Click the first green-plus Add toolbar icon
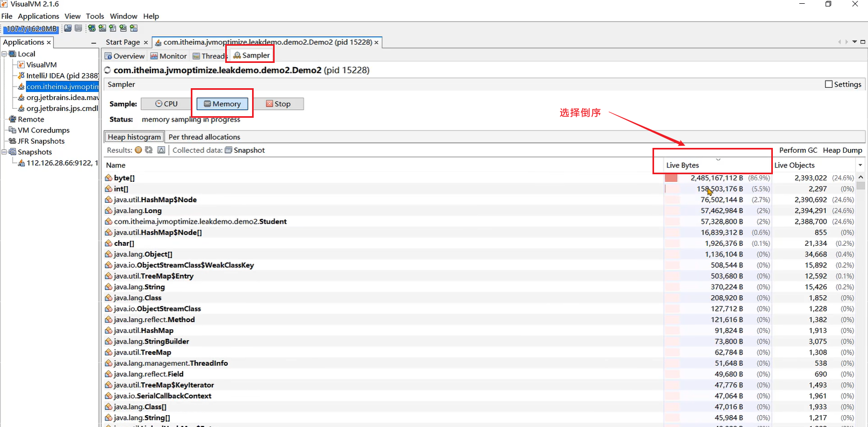 click(92, 29)
